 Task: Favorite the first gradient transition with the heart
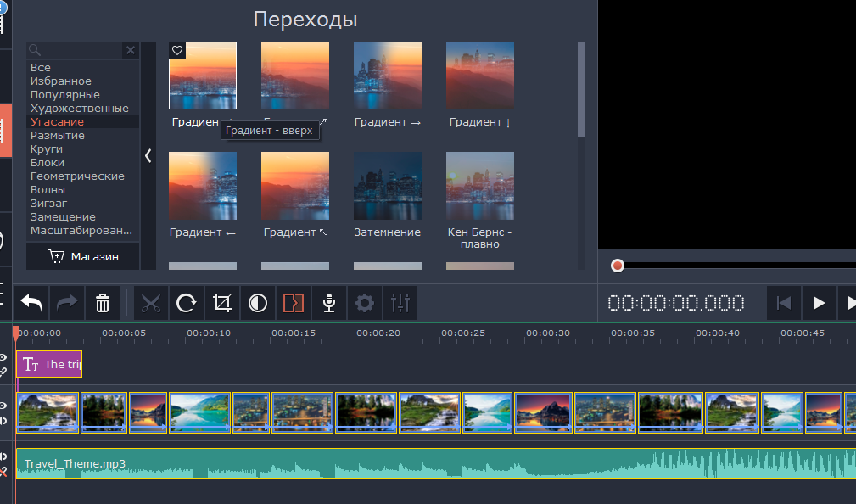pyautogui.click(x=177, y=51)
